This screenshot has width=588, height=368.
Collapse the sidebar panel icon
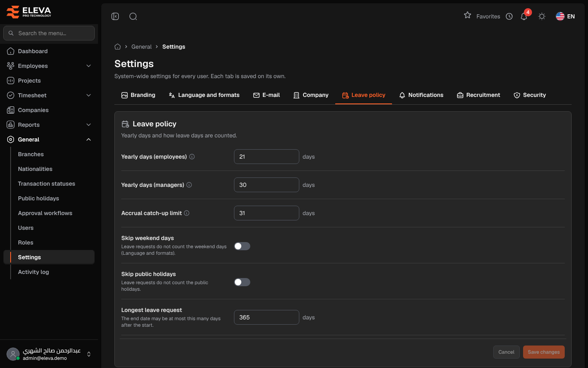115,16
